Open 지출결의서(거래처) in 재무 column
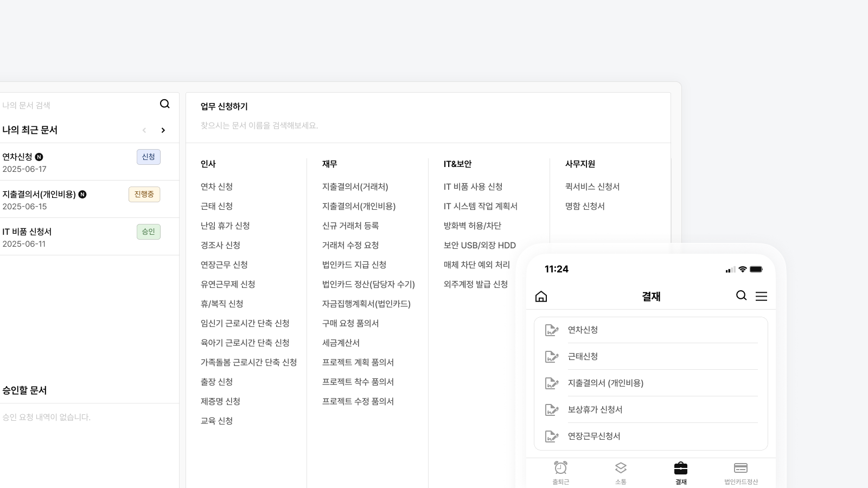Viewport: 868px width, 488px height. click(355, 187)
